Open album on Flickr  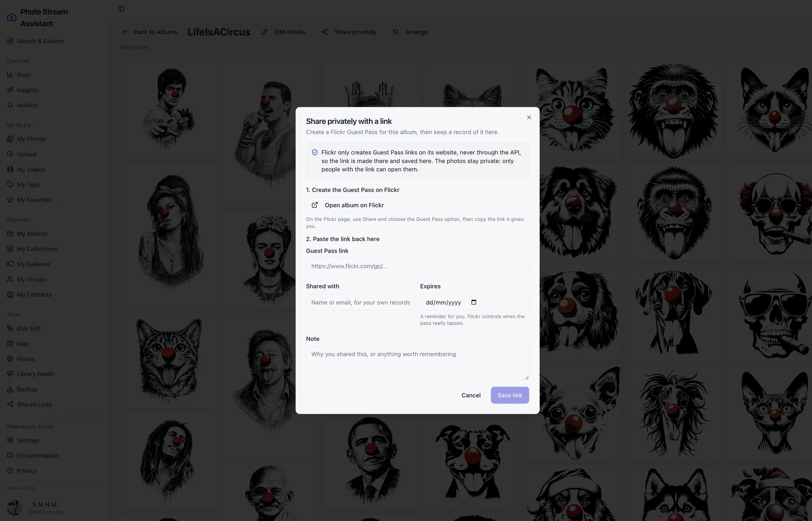point(347,205)
